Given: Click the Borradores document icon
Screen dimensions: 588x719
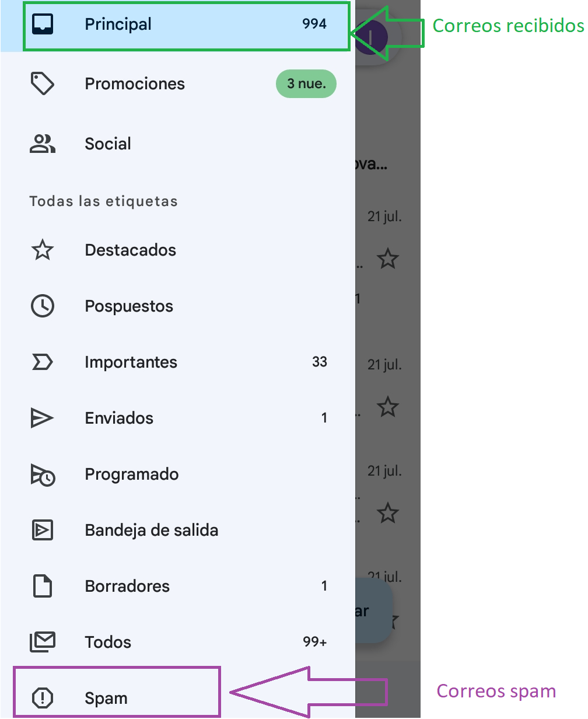Looking at the screenshot, I should (42, 587).
